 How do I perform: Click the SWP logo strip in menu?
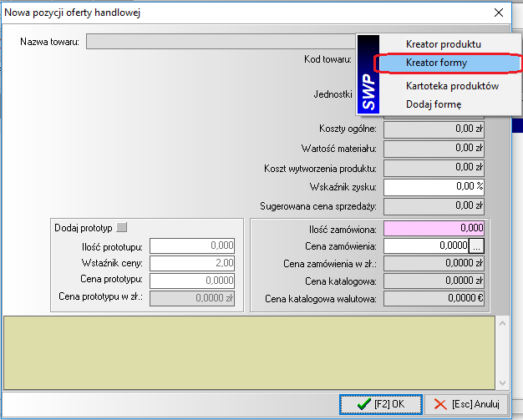pos(368,74)
